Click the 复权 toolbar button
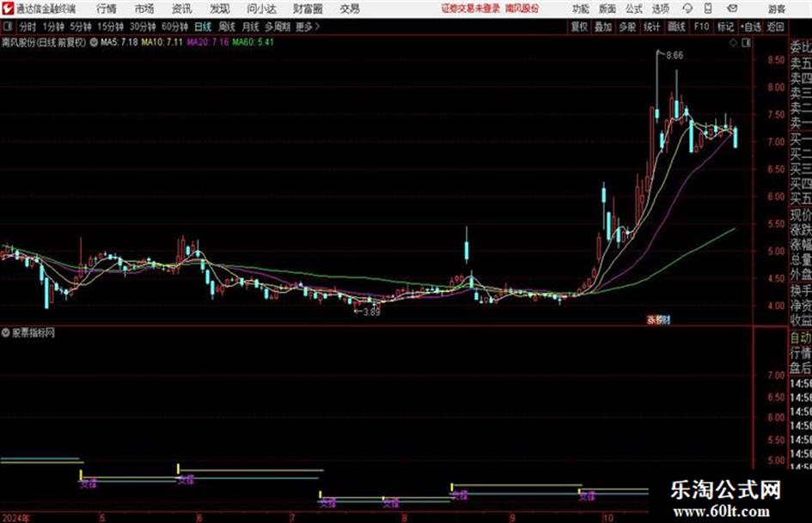The width and height of the screenshot is (812, 523). coord(579,27)
